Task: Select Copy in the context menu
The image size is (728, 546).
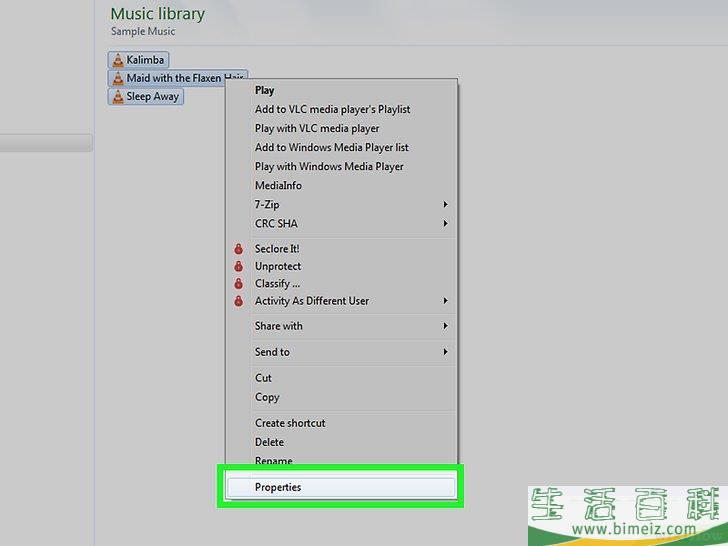Action: [x=267, y=397]
